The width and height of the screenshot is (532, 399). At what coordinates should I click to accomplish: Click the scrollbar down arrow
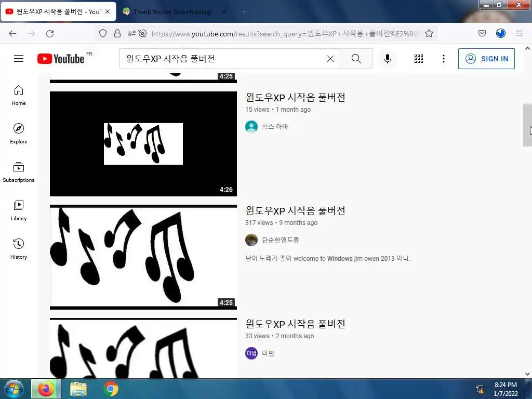tap(527, 374)
